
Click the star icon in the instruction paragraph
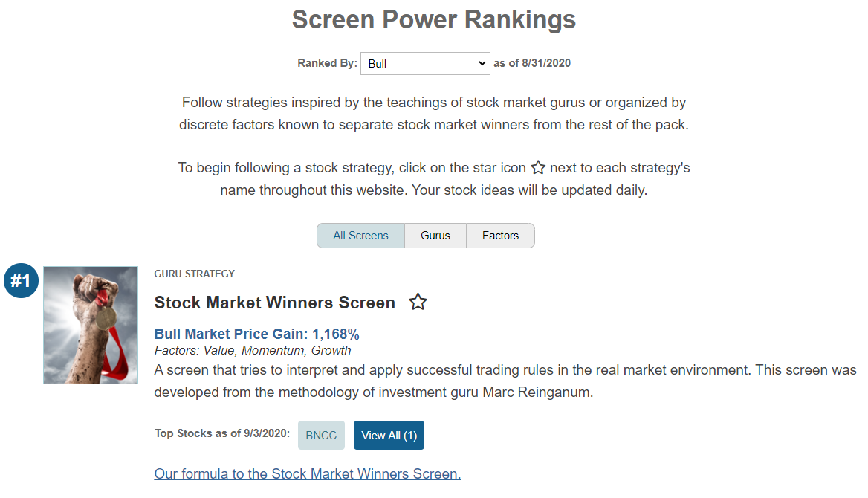click(538, 167)
